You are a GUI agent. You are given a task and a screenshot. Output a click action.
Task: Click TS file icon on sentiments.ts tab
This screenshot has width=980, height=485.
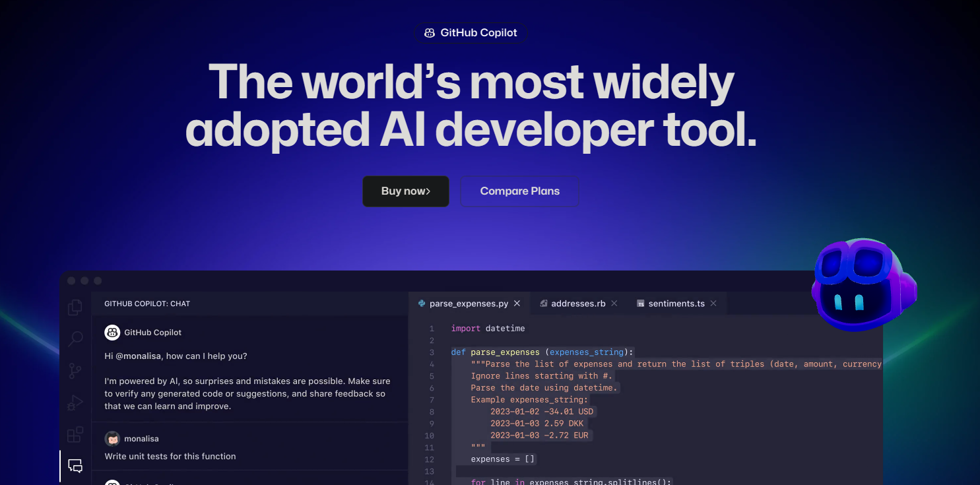click(640, 304)
